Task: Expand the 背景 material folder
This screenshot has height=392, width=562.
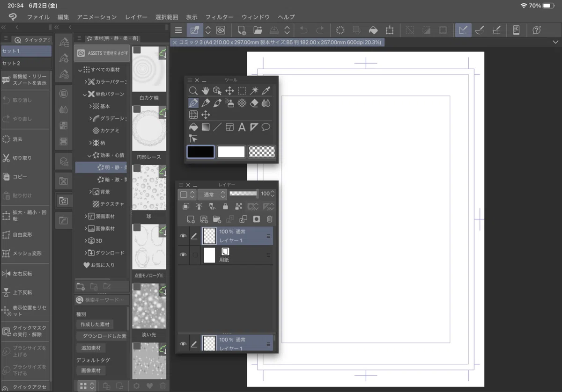Action: 91,192
